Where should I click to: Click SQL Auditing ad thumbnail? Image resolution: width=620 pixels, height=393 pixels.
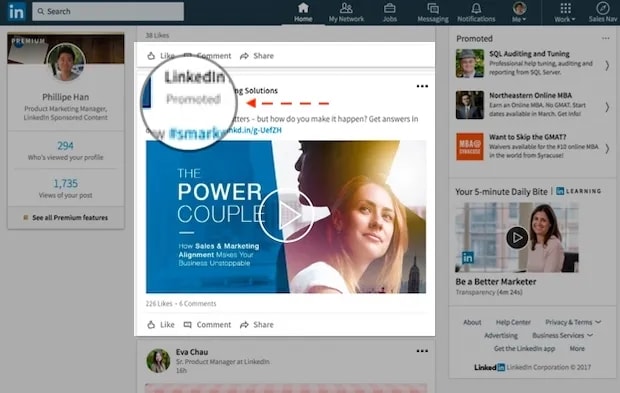point(470,63)
